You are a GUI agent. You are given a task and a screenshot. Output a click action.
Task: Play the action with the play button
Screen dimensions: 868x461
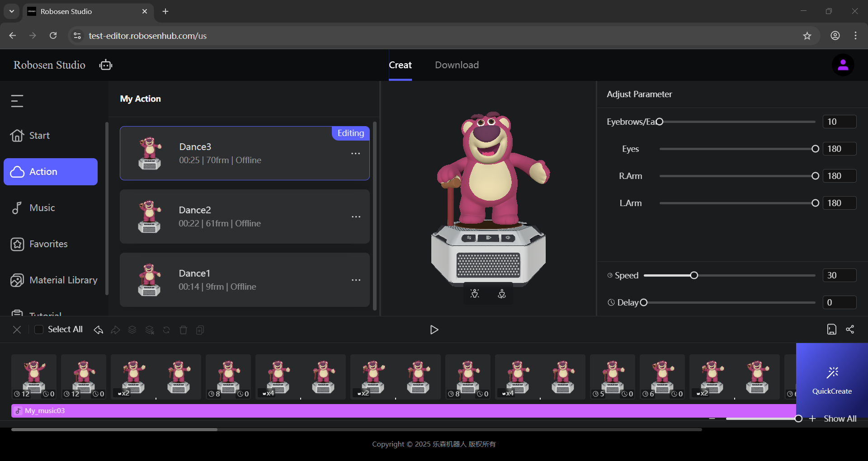[434, 330]
